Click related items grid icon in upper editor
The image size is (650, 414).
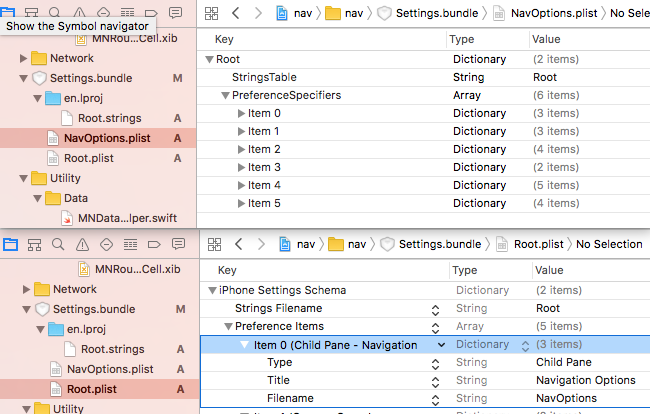[x=212, y=13]
